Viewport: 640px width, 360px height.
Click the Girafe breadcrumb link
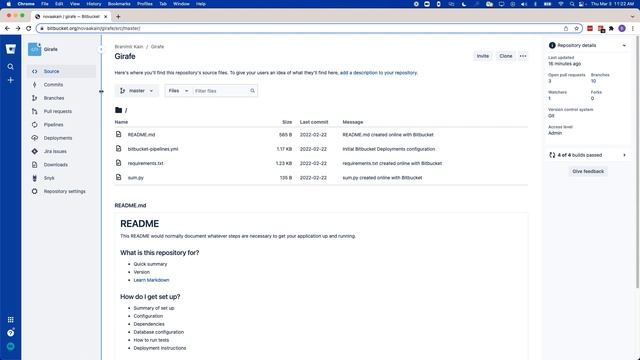157,47
